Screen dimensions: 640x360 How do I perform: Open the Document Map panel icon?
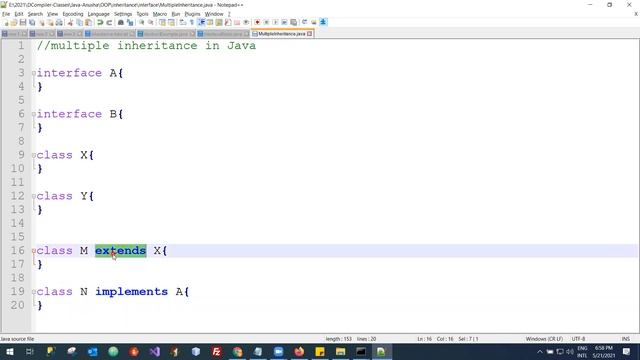pos(219,22)
